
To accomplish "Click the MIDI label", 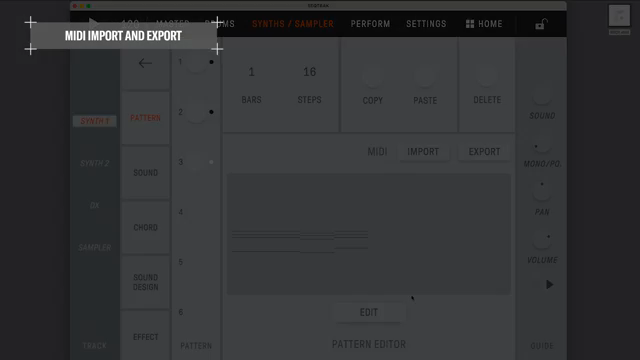I will click(x=377, y=152).
